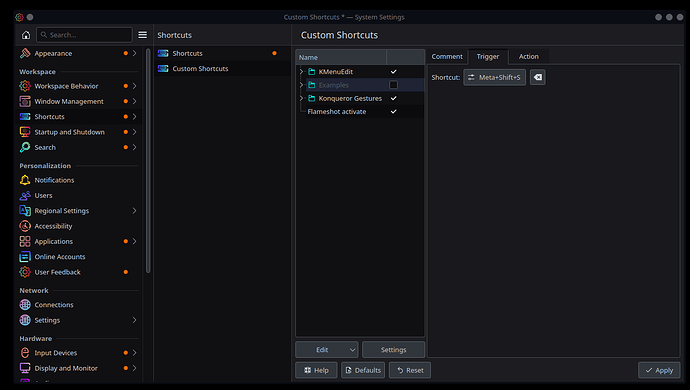Open the hamburger menu next to search

(143, 35)
